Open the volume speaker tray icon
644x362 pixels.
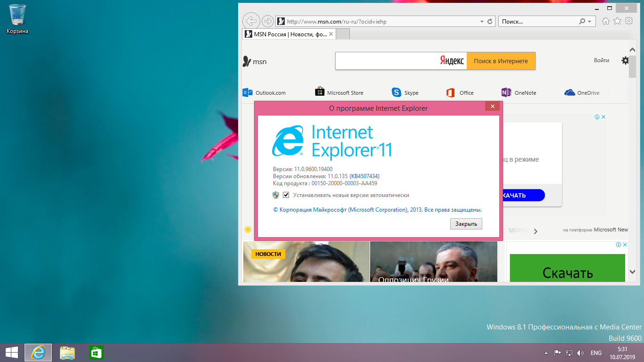pos(580,353)
